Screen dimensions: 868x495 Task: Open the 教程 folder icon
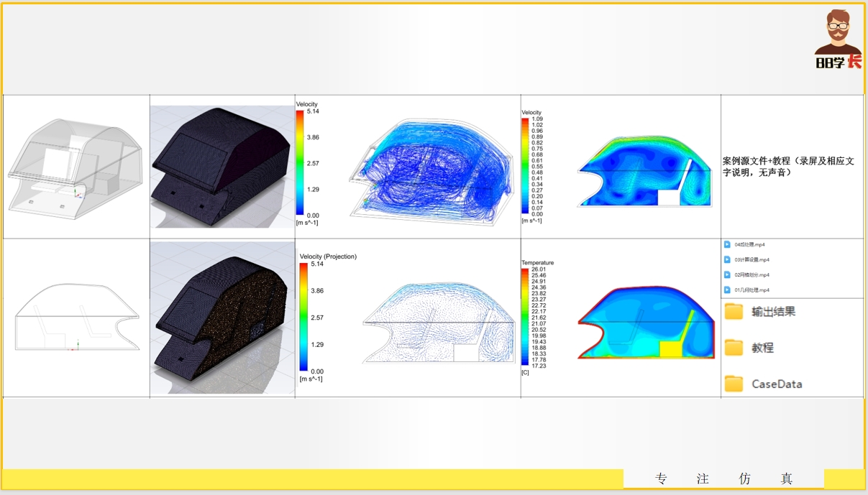(734, 348)
